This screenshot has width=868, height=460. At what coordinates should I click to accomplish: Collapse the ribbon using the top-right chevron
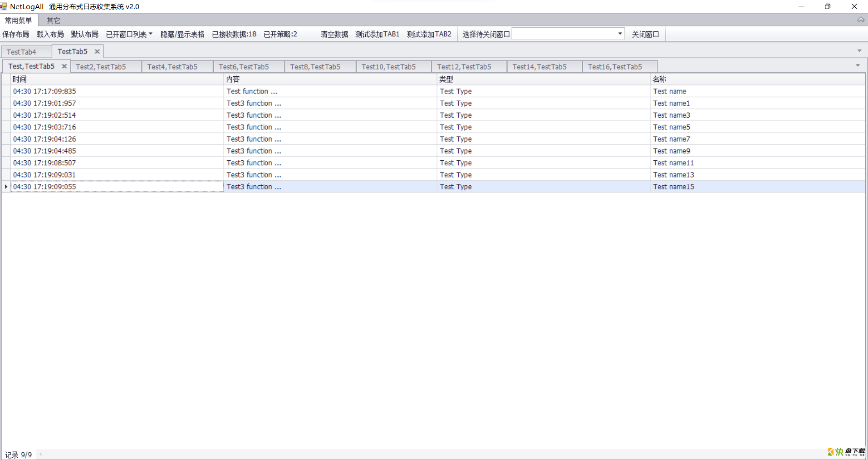pos(860,20)
